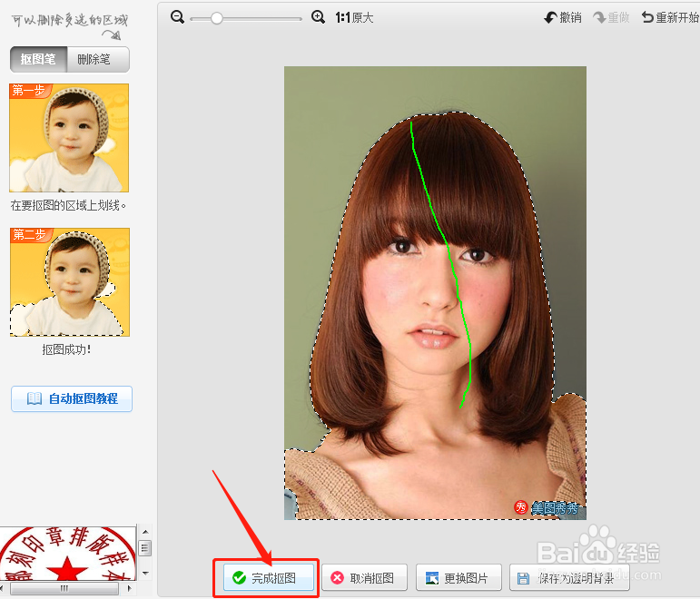Click the vertical scrollbar thumb
Screen dimensions: 700x599
point(145,547)
